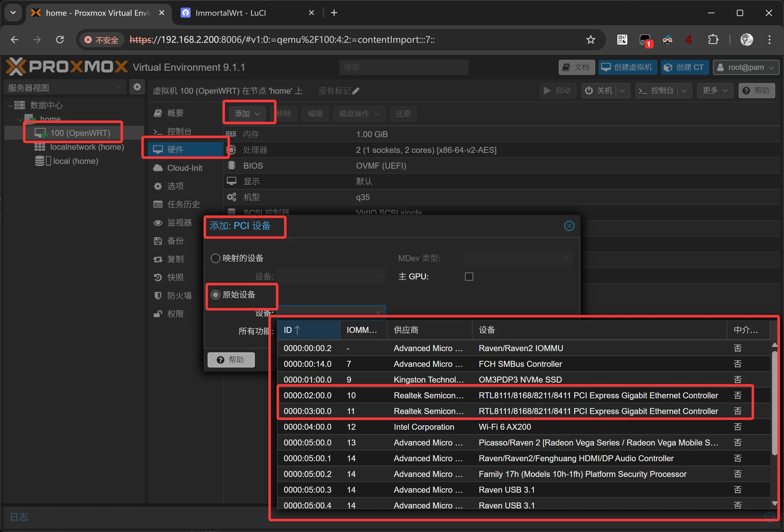Expand the Add hardware dropdown

[x=247, y=114]
